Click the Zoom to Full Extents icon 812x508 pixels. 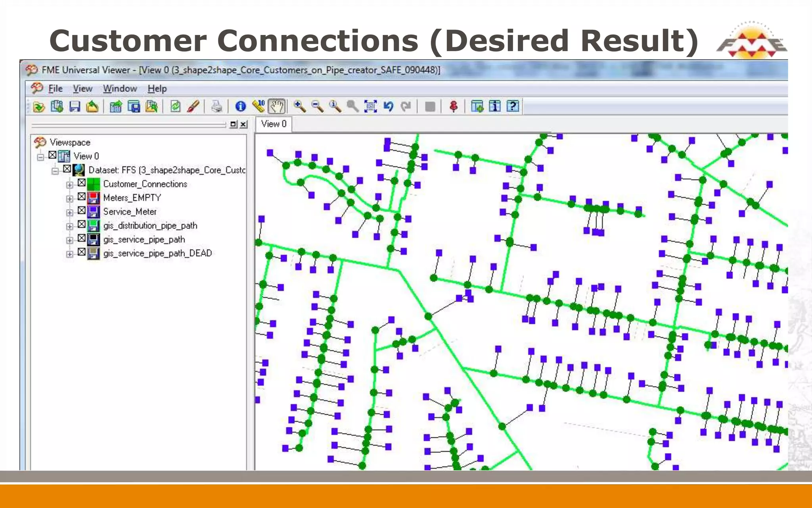coord(370,106)
